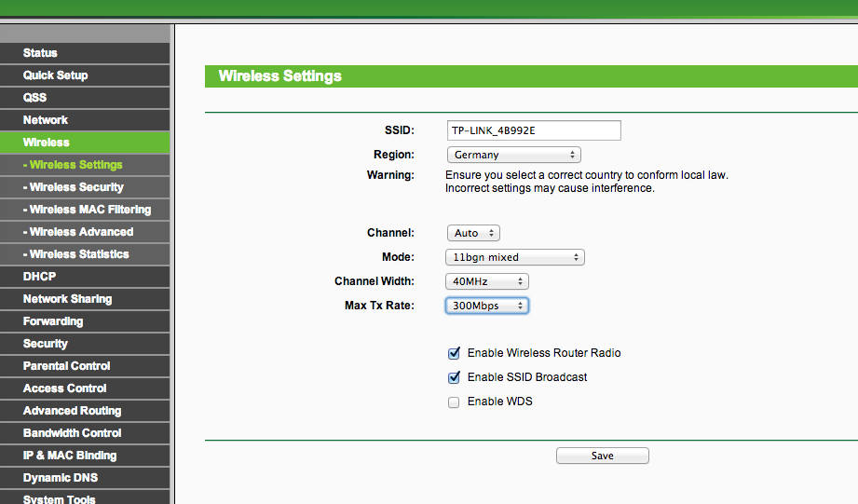Click the Channel Width label
Viewport: 858px width, 504px height.
tap(375, 281)
